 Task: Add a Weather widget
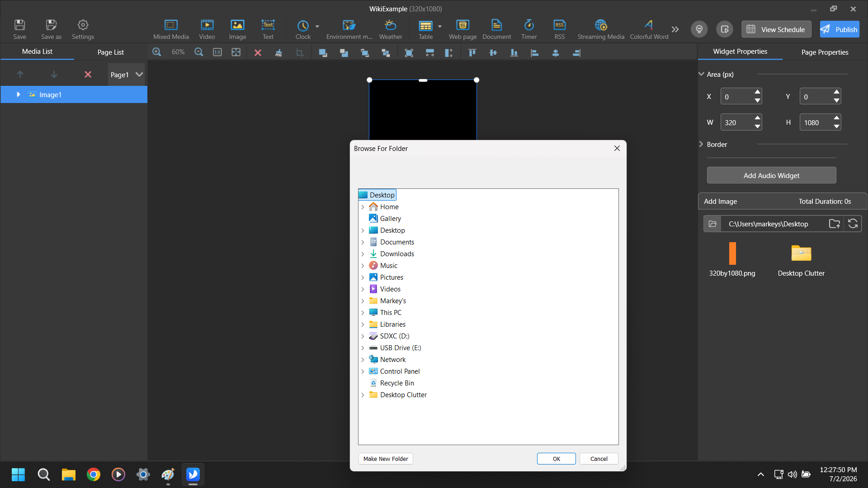(391, 29)
